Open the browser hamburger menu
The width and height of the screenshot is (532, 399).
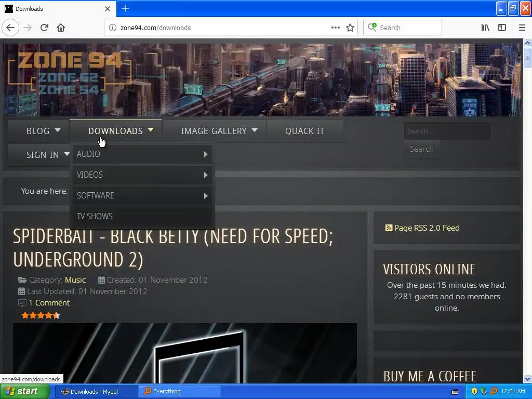pyautogui.click(x=522, y=28)
